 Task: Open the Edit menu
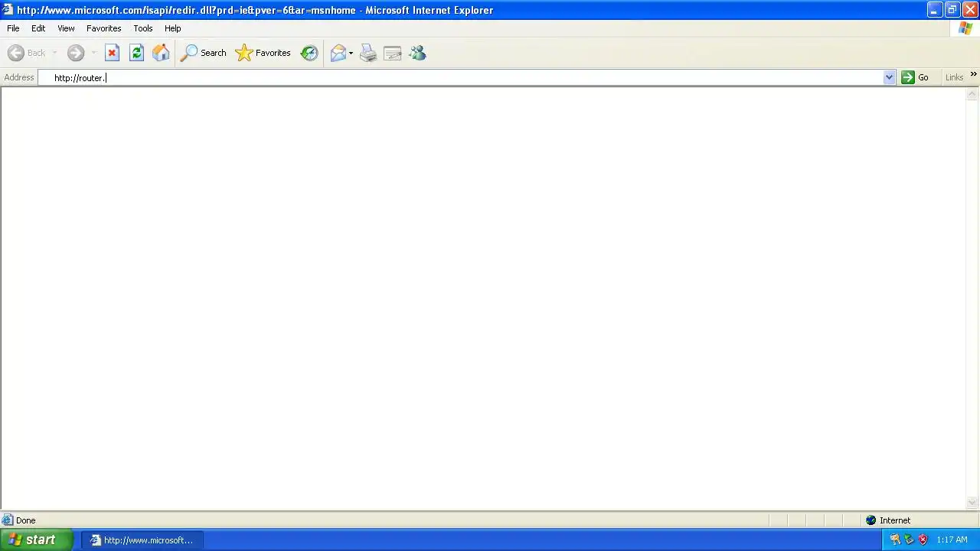[x=38, y=28]
